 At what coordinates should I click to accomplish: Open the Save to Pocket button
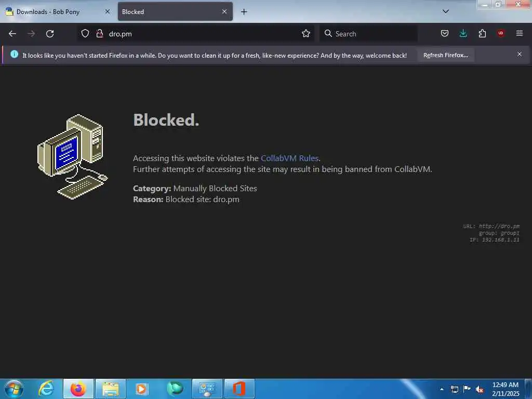pos(445,34)
